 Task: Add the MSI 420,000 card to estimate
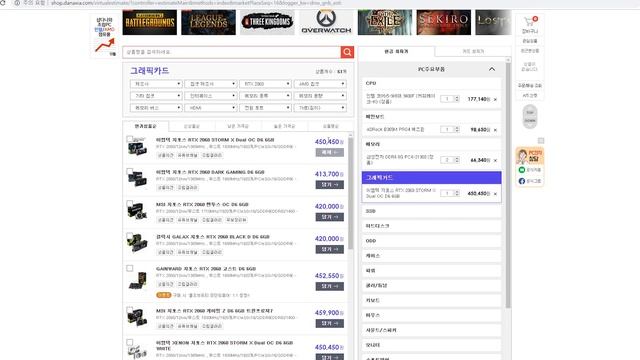click(x=329, y=217)
